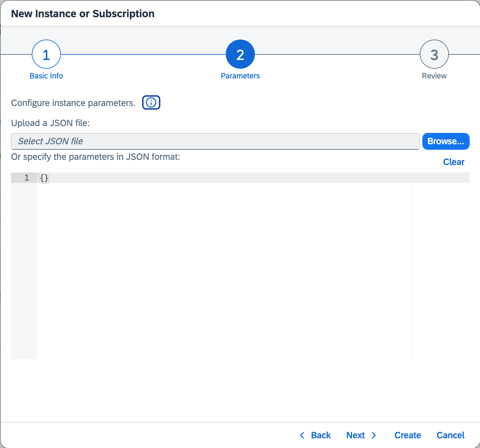This screenshot has width=480, height=448.
Task: Cancel the new instance dialog
Action: (450, 435)
